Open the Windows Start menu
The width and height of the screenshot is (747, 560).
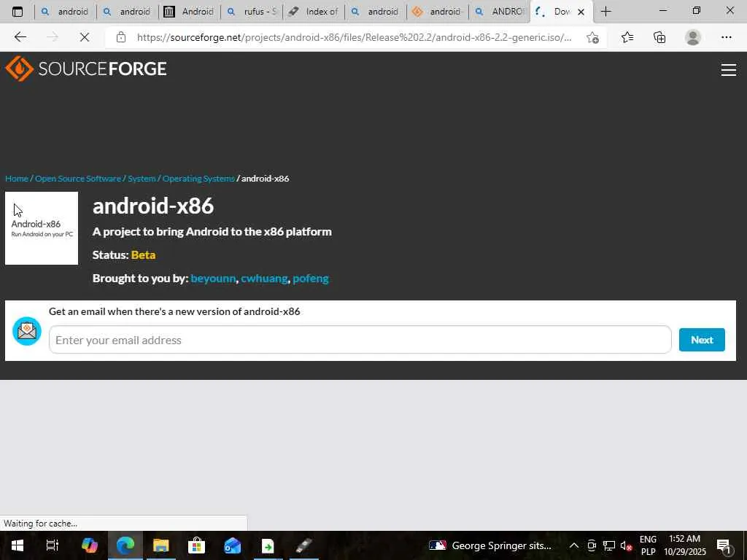pos(18,545)
